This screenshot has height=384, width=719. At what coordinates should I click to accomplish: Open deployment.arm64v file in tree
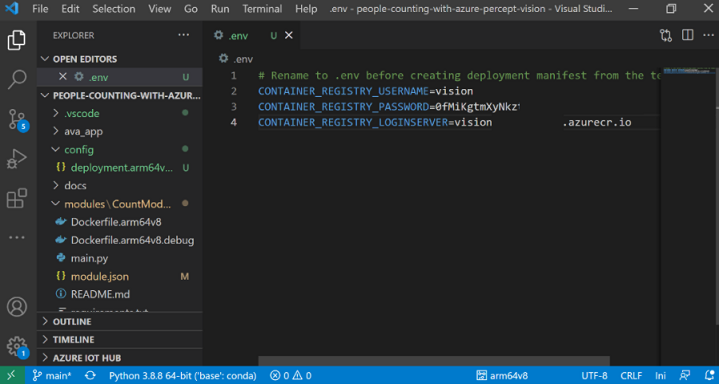[120, 168]
